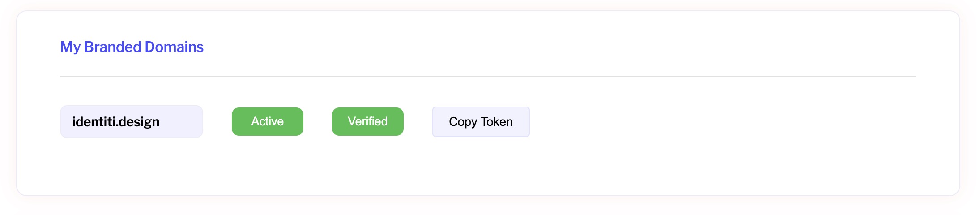
Task: Hit Copy Token beside the Verified badge
Action: [481, 122]
